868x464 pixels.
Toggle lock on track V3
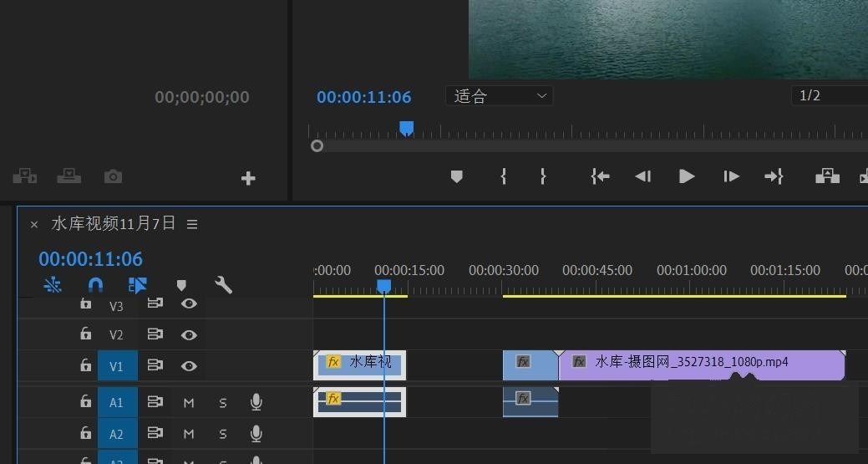(85, 303)
